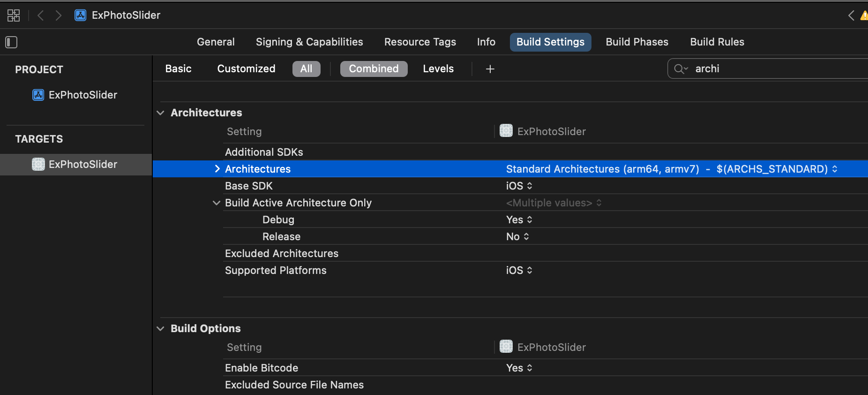Switch to Levels view
Image resolution: width=868 pixels, height=395 pixels.
click(x=438, y=69)
